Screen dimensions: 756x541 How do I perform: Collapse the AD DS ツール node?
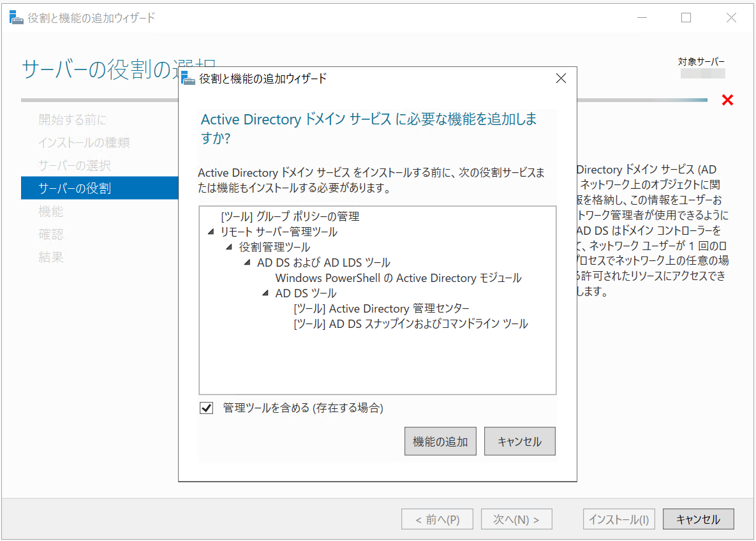[266, 293]
